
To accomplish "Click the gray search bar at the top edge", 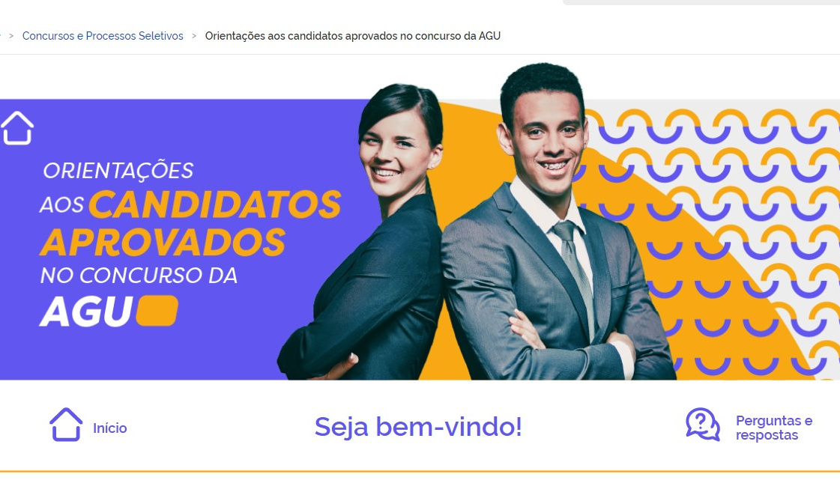I will click(701, 2).
